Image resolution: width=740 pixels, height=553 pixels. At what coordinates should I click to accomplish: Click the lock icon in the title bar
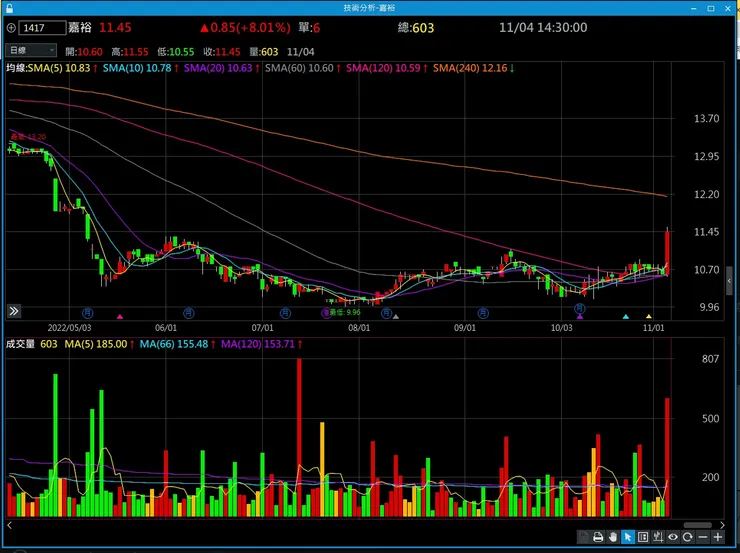tap(9, 8)
